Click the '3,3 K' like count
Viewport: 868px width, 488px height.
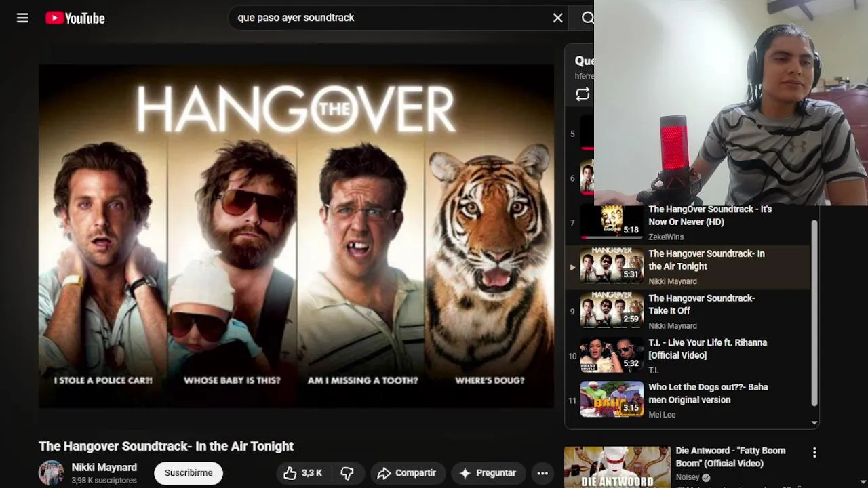tap(312, 473)
